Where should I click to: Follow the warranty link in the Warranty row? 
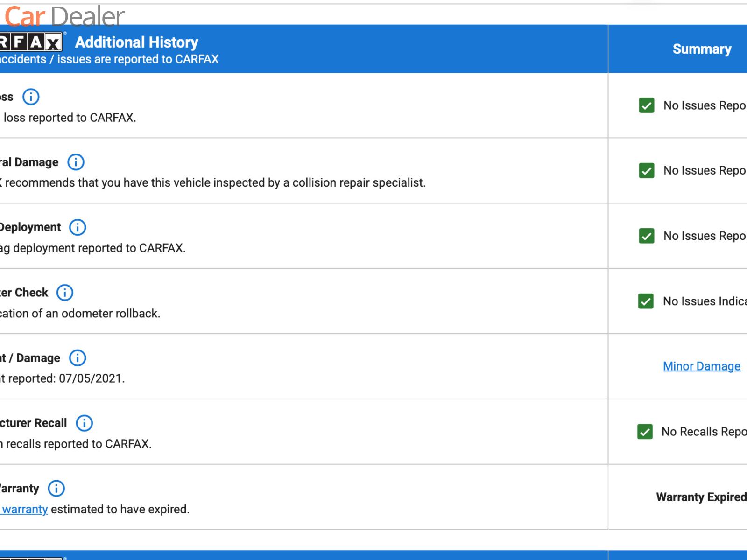click(24, 509)
